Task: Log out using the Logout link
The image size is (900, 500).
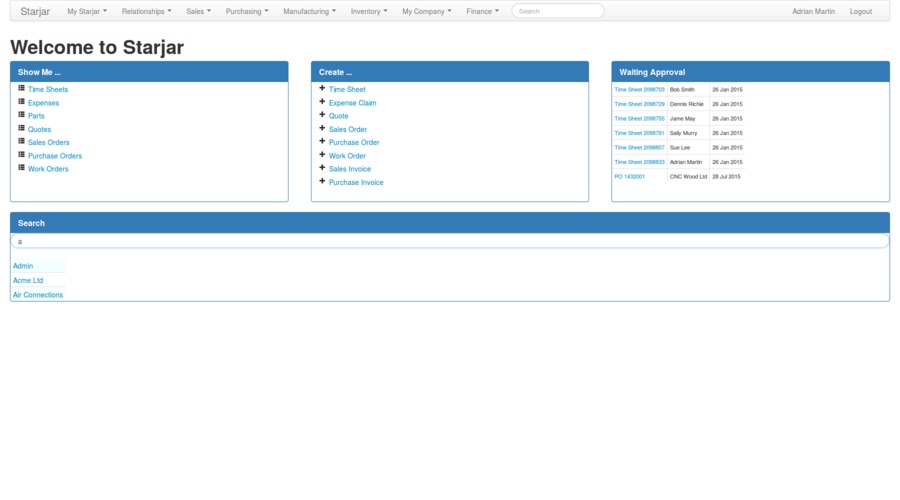Action: tap(860, 11)
